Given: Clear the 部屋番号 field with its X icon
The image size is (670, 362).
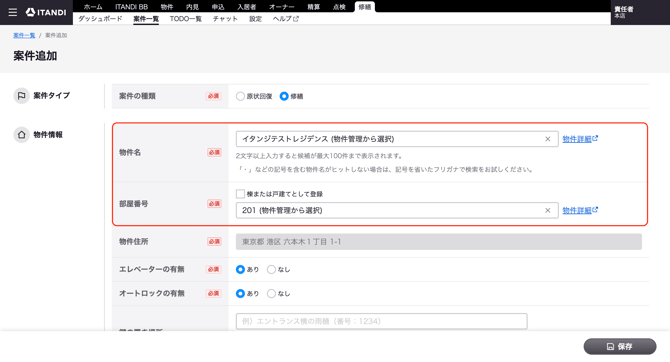Looking at the screenshot, I should coord(547,210).
